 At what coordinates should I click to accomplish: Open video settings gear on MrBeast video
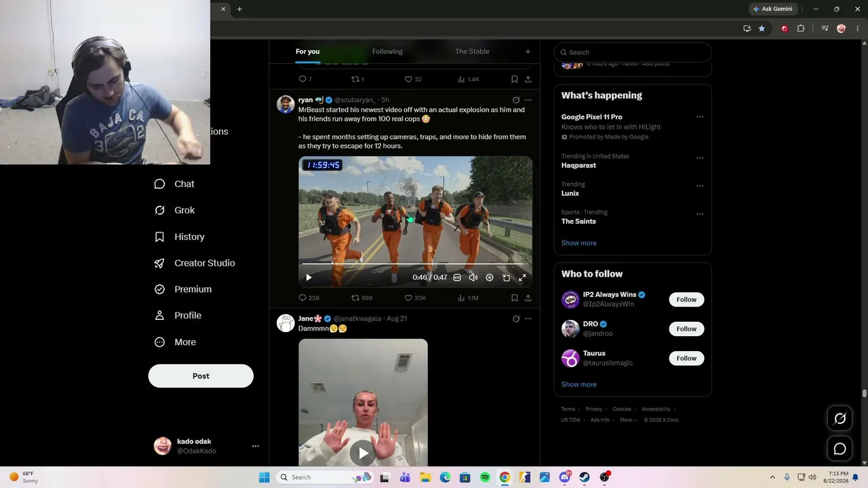pyautogui.click(x=490, y=277)
